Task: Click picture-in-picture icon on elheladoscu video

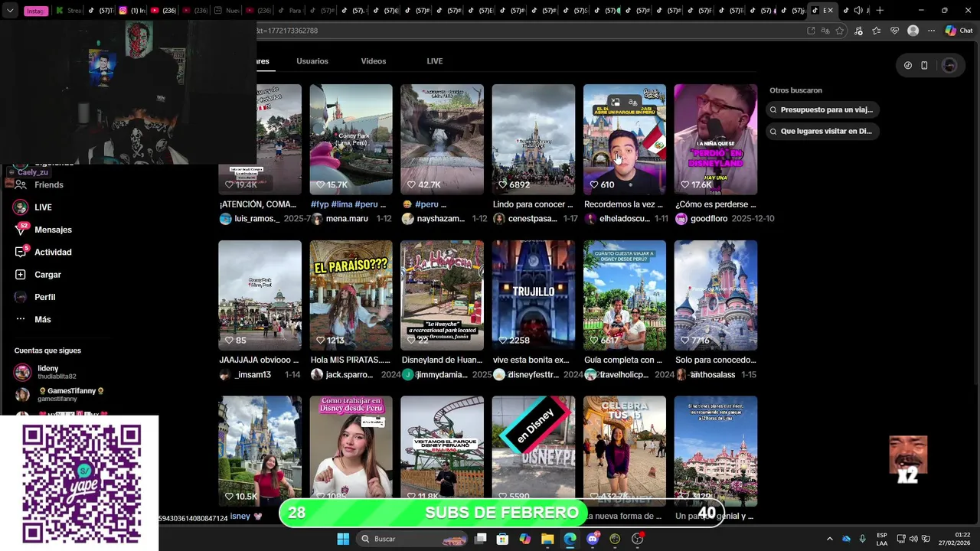Action: point(615,102)
